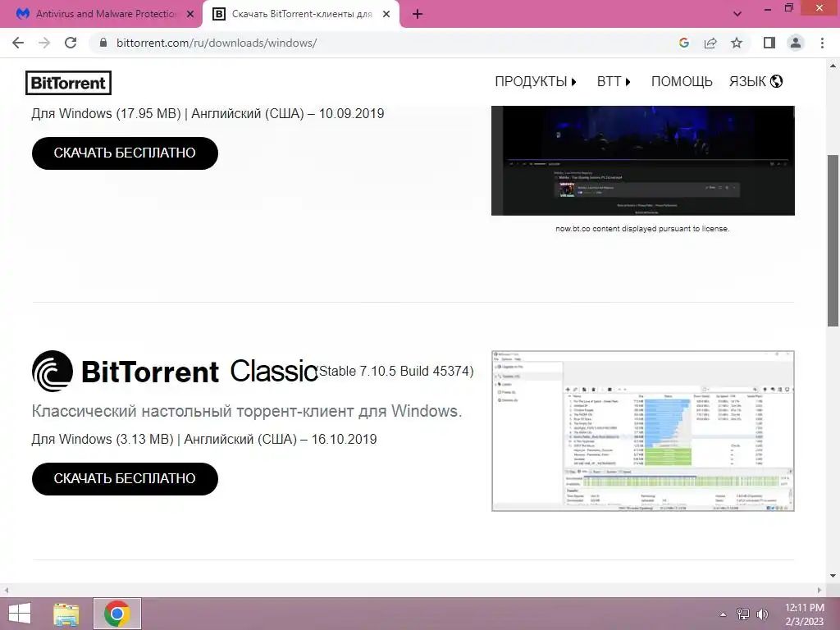Image resolution: width=840 pixels, height=630 pixels.
Task: Click the Stable 7.10.5 Build 45374 text
Action: point(395,372)
